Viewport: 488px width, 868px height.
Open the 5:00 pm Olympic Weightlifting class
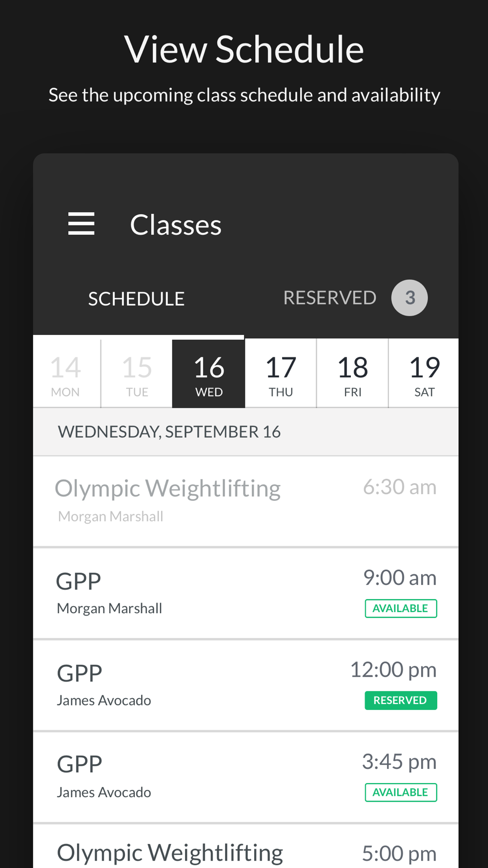coord(246,846)
